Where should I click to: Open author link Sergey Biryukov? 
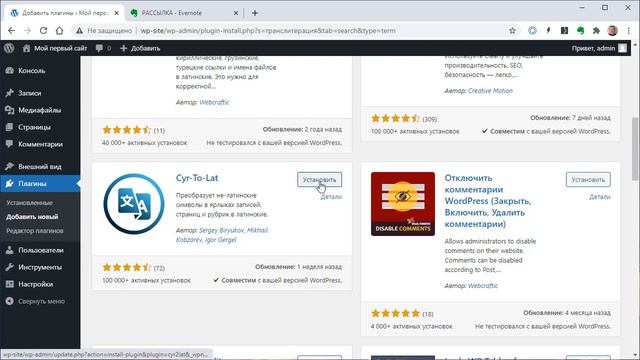tap(221, 230)
